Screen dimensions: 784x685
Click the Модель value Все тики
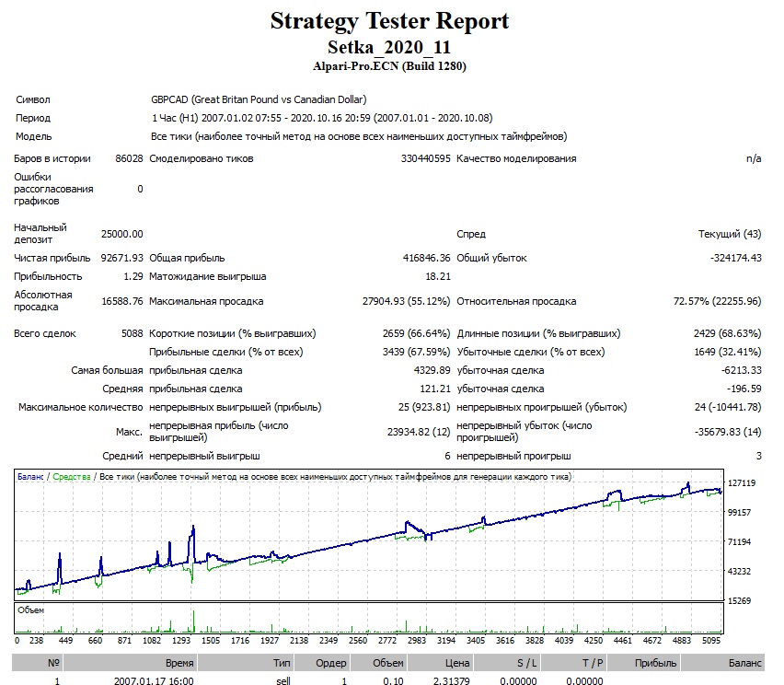point(359,136)
